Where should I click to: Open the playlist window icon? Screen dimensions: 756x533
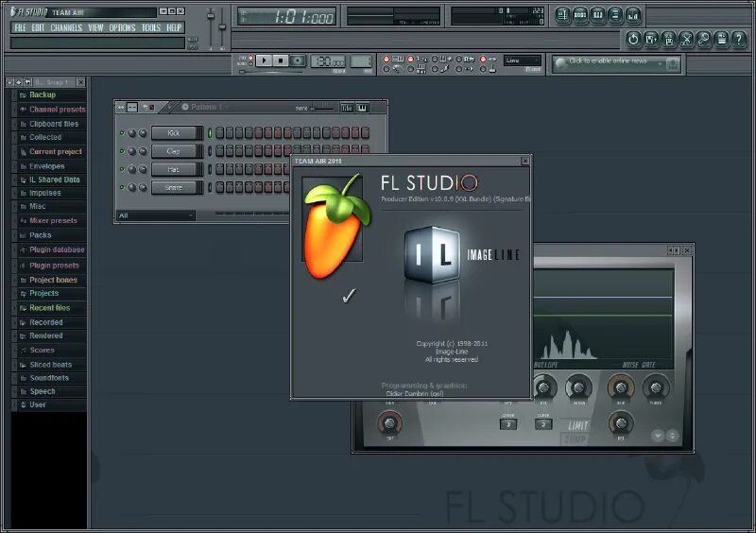click(x=562, y=15)
